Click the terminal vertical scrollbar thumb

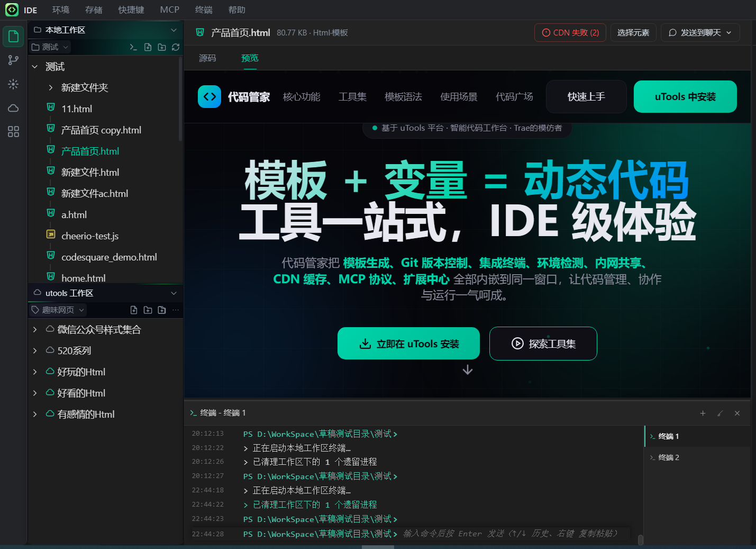(x=641, y=540)
